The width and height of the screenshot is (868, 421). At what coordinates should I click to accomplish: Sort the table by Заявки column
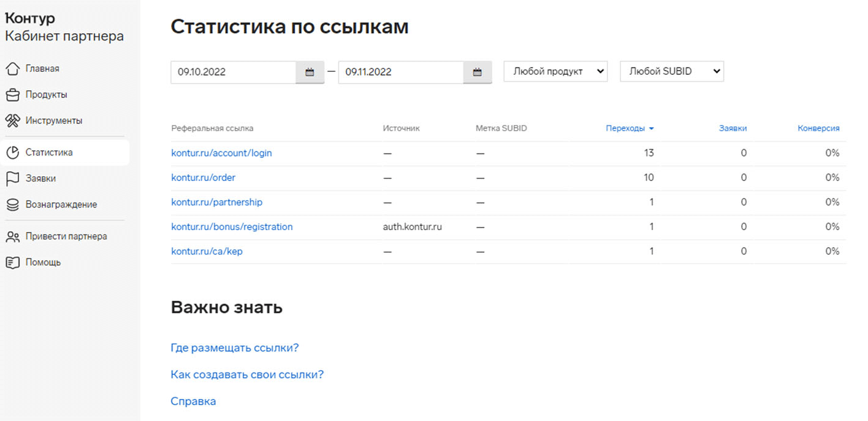click(733, 128)
